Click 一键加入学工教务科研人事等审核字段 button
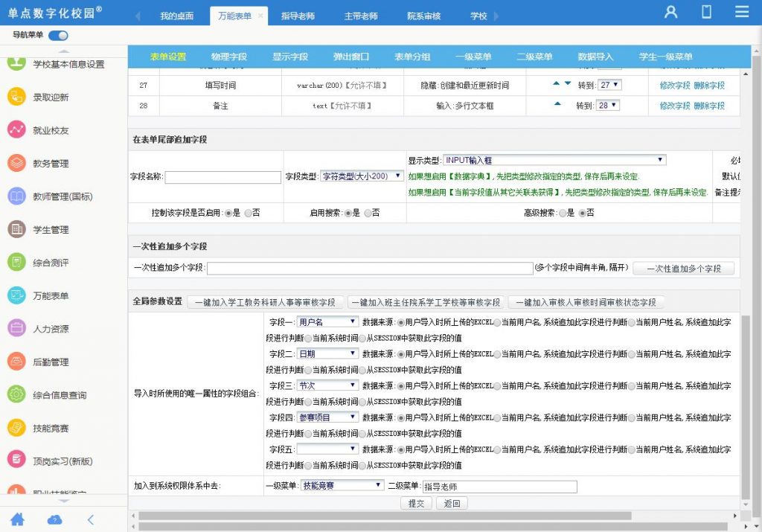The image size is (762, 532). click(265, 302)
